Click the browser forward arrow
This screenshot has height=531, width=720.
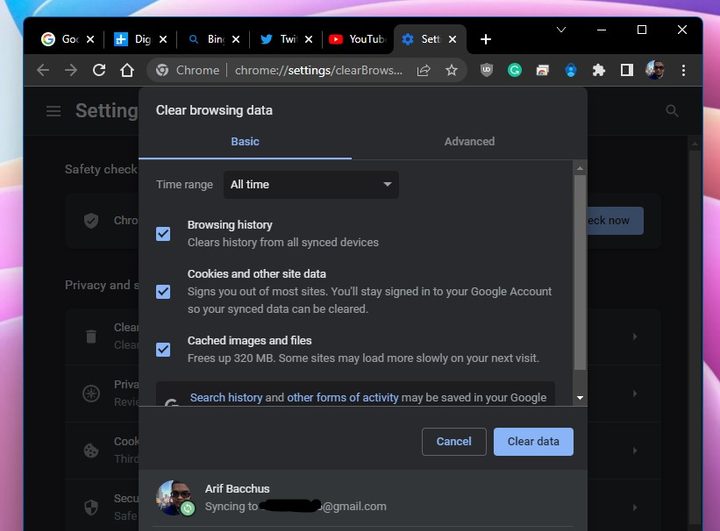tap(71, 70)
